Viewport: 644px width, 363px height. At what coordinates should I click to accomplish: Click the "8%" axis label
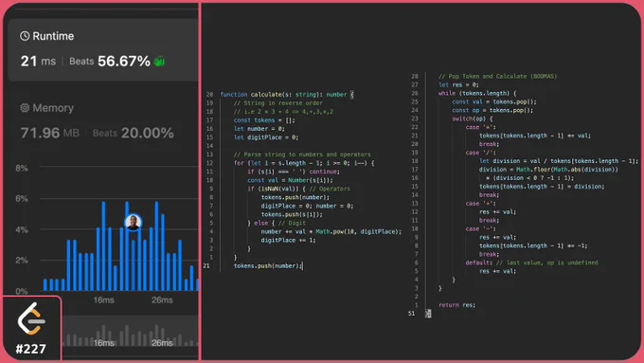22,168
